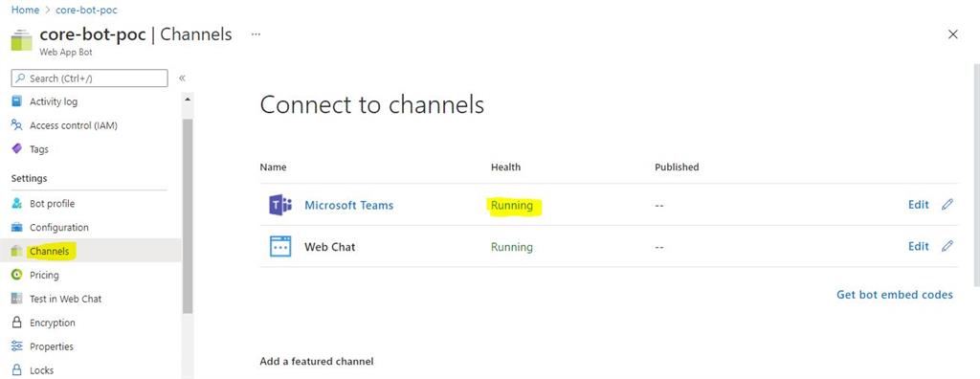Image resolution: width=980 pixels, height=379 pixels.
Task: Click the Bot profile icon
Action: coord(17,203)
